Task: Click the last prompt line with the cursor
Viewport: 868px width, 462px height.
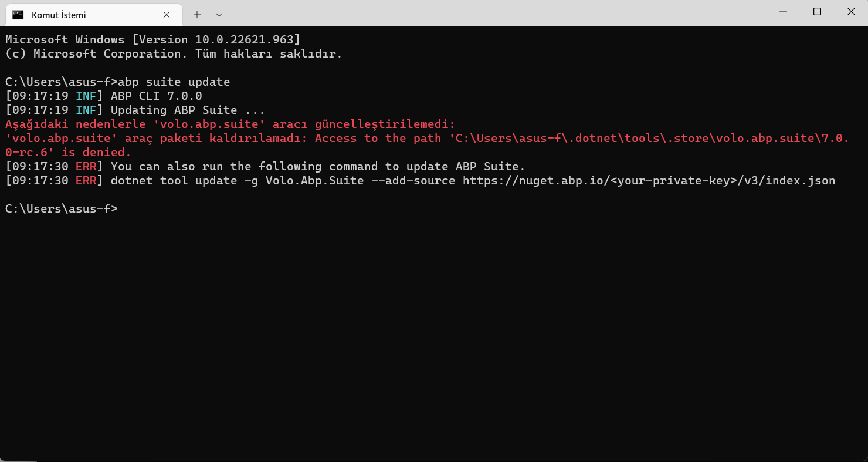Action: click(62, 208)
